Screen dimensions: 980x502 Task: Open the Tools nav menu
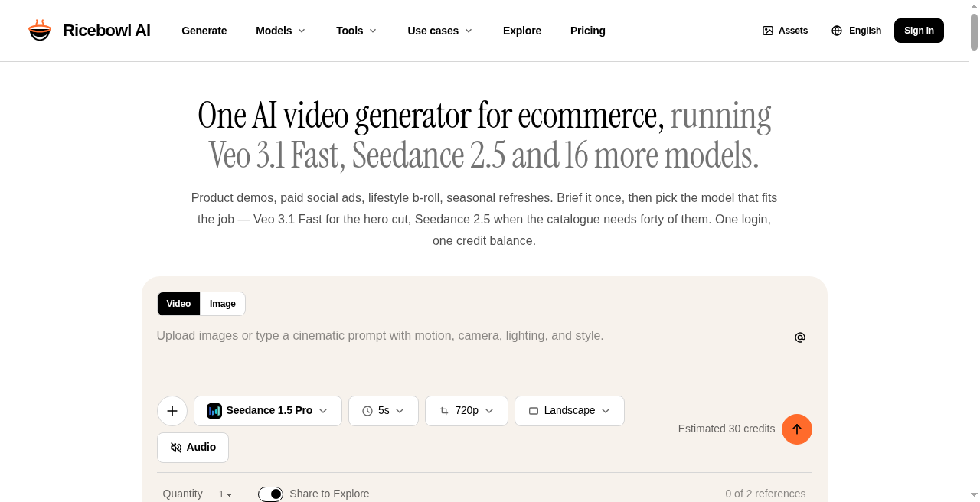[356, 31]
